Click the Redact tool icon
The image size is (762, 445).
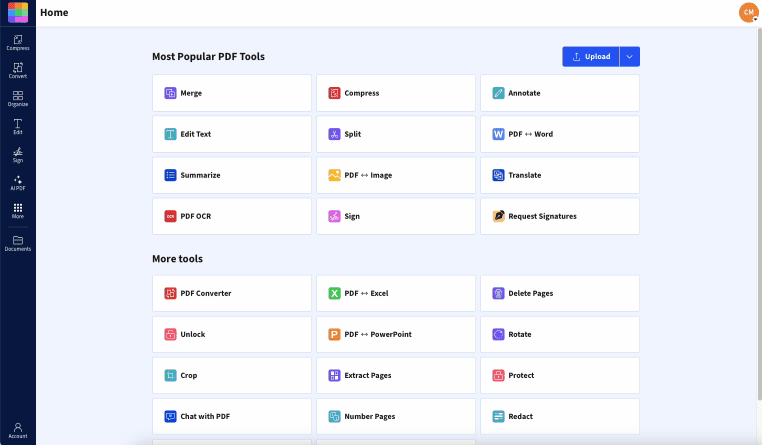click(x=498, y=416)
